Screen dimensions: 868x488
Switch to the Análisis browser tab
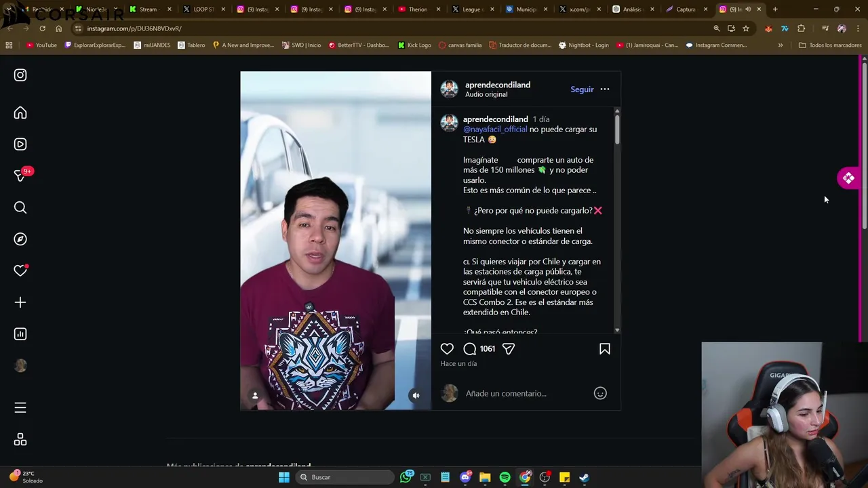point(632,9)
